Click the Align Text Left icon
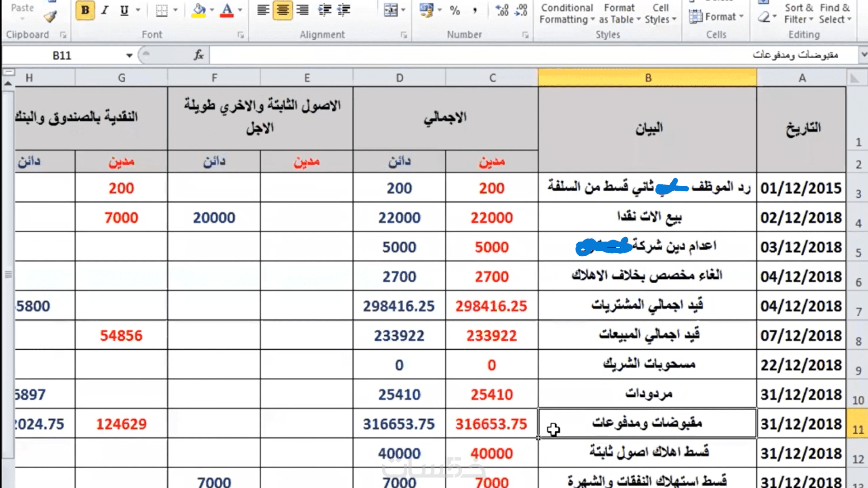 coord(263,10)
